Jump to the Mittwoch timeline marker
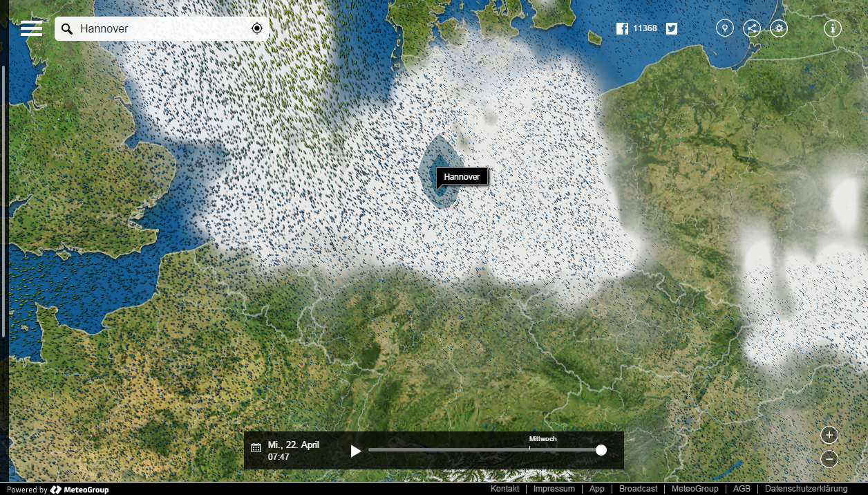Viewport: 868px width, 495px height. coord(543,439)
